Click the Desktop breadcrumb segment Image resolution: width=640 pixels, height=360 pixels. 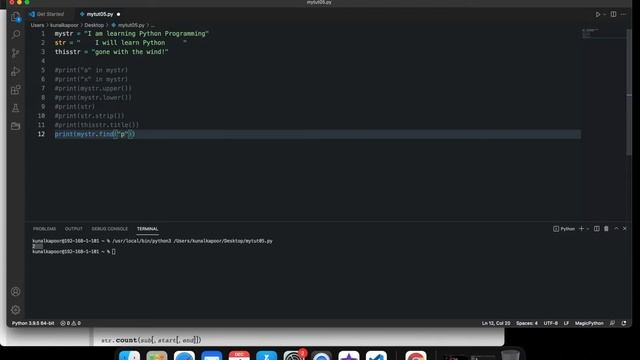pyautogui.click(x=94, y=25)
